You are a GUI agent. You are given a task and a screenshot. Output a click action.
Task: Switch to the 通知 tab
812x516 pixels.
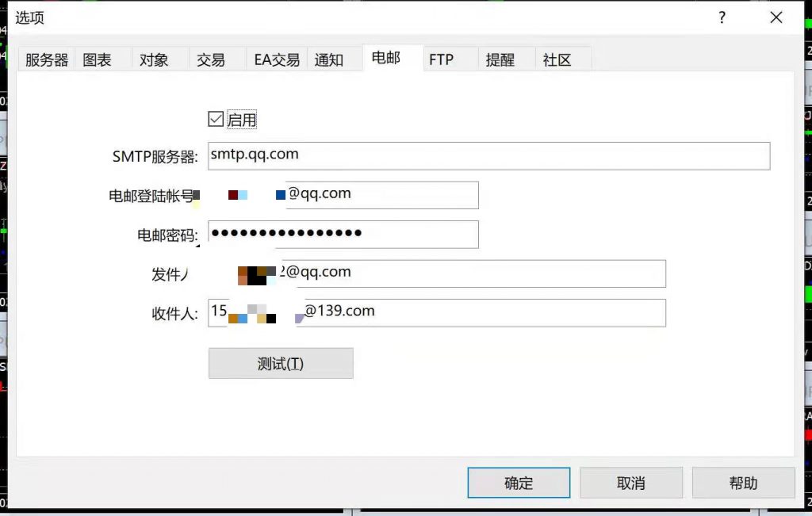pyautogui.click(x=329, y=59)
